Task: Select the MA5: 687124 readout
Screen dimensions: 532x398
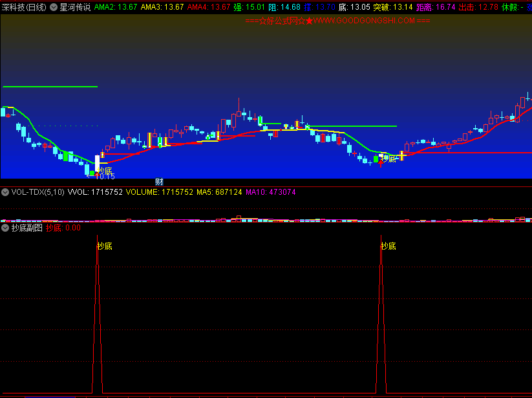Action: click(219, 192)
